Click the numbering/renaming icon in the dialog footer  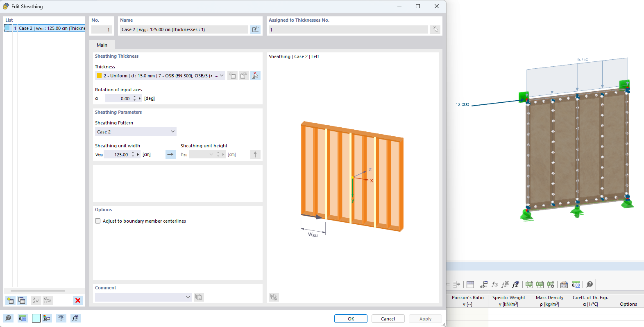(47, 318)
